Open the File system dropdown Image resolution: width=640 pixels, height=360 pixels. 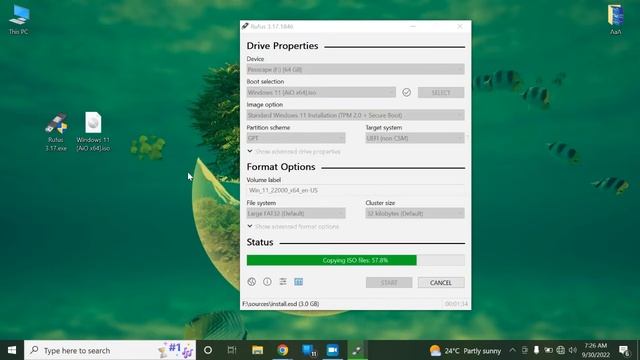click(296, 213)
